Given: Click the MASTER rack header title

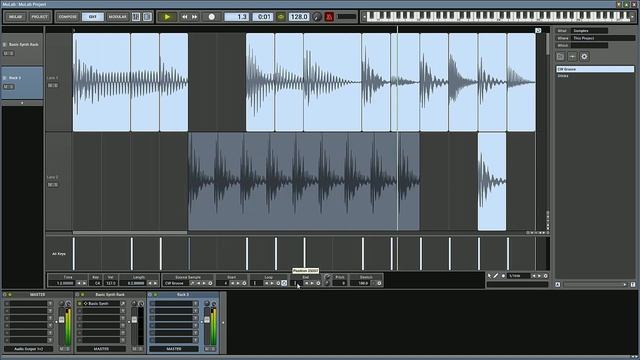Looking at the screenshot, I should point(38,295).
